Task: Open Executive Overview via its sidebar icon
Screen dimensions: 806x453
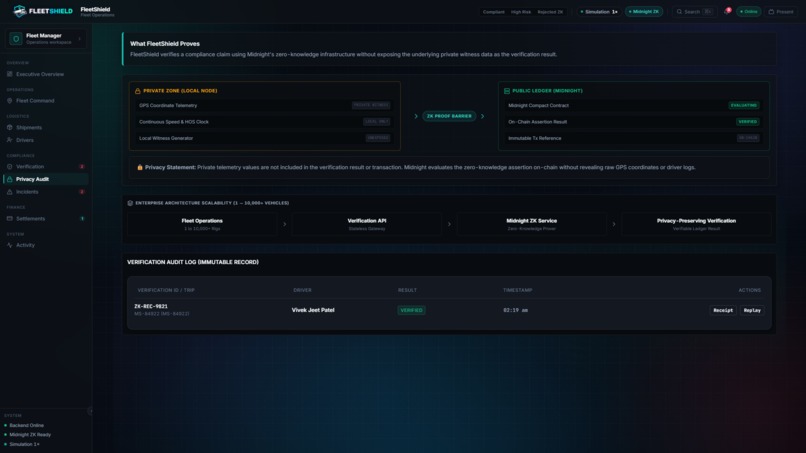Action: [10, 74]
